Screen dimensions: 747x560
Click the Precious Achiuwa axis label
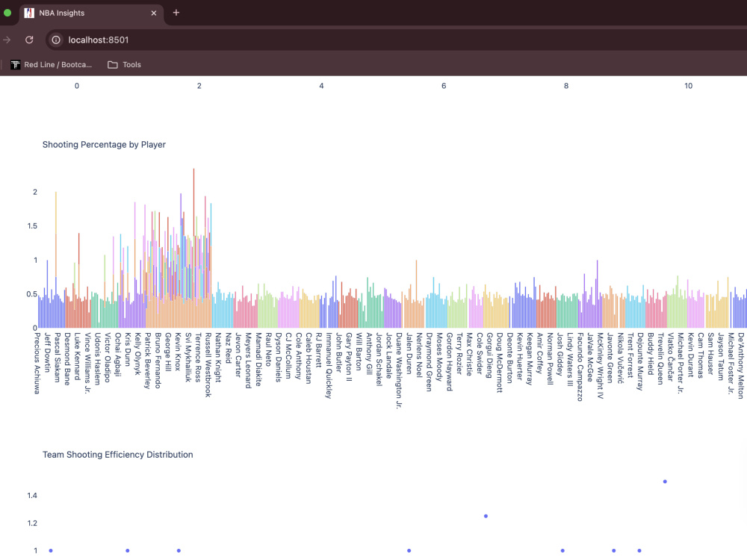click(37, 364)
